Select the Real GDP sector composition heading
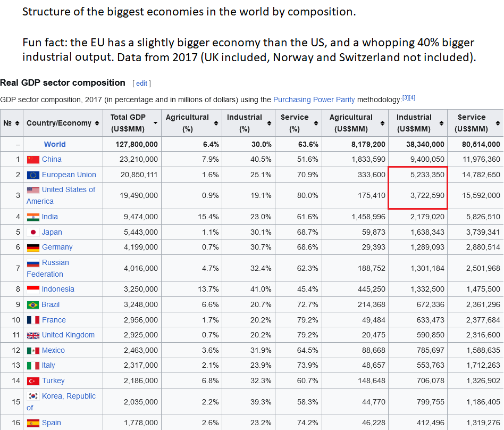This screenshot has width=504, height=430. [x=63, y=83]
